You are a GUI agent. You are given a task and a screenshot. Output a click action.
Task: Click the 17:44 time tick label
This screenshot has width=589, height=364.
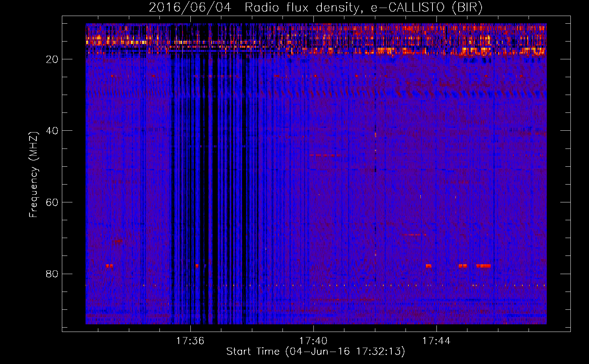(x=436, y=341)
